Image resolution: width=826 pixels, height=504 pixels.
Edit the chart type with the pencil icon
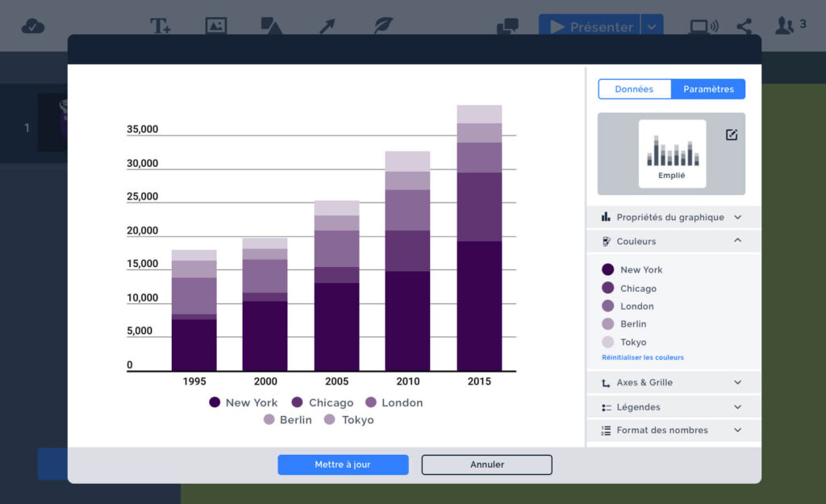click(x=731, y=135)
